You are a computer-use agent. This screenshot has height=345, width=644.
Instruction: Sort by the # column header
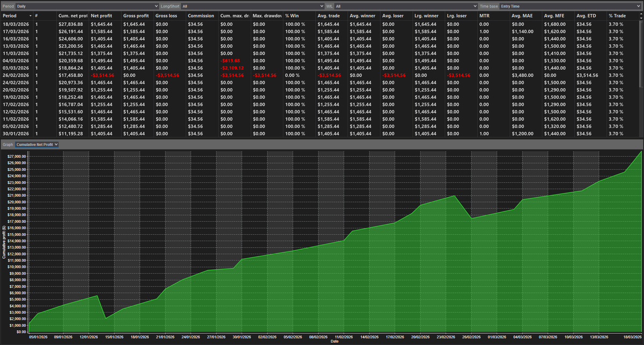(x=45, y=16)
